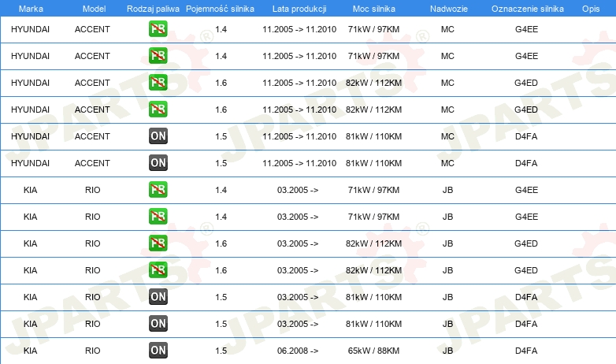
Task: Click G4ED code in first Hyundai Accent 1.6 row
Action: 526,83
